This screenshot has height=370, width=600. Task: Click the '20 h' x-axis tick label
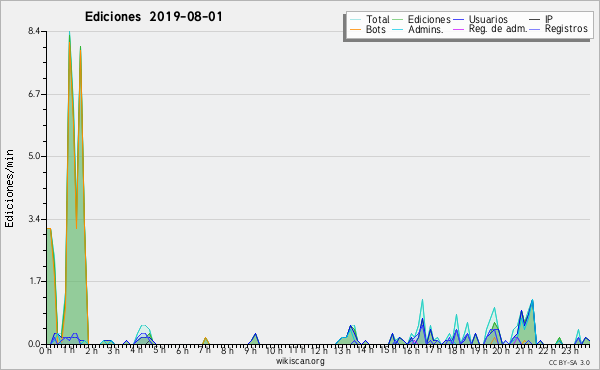(501, 350)
